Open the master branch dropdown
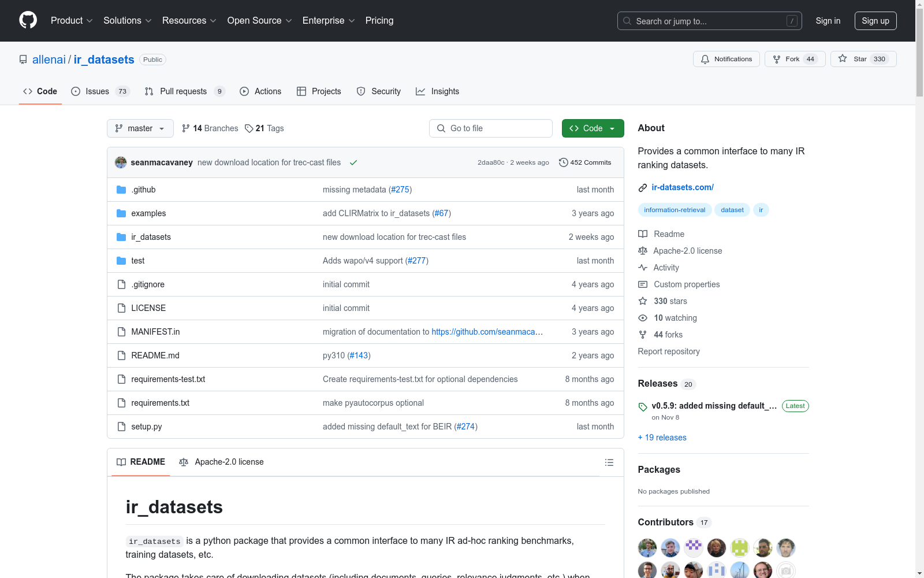 pyautogui.click(x=140, y=128)
